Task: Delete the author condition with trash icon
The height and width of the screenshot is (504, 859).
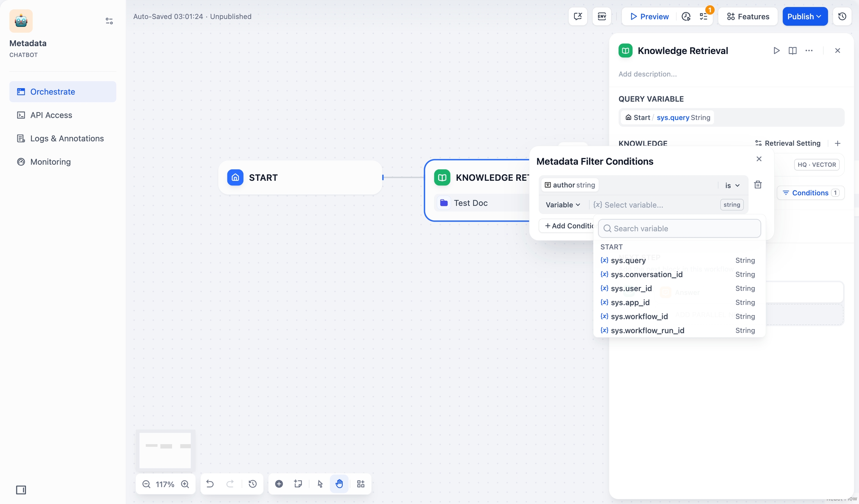Action: [x=758, y=185]
